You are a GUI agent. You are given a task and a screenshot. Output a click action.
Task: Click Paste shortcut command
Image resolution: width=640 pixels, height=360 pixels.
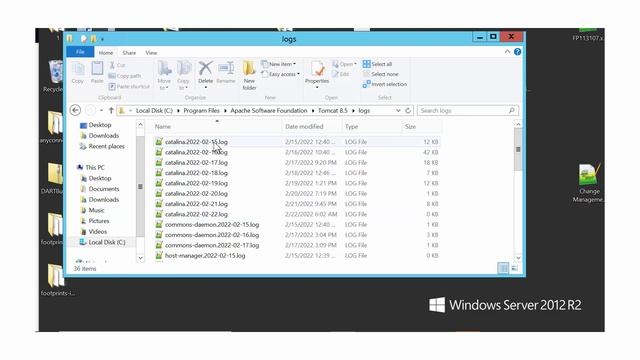[x=129, y=87]
